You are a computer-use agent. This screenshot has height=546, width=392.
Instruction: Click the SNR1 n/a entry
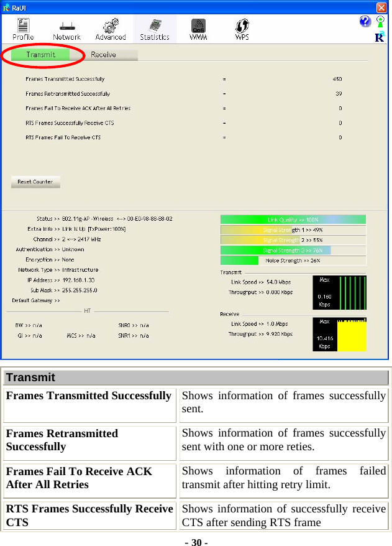(x=134, y=336)
